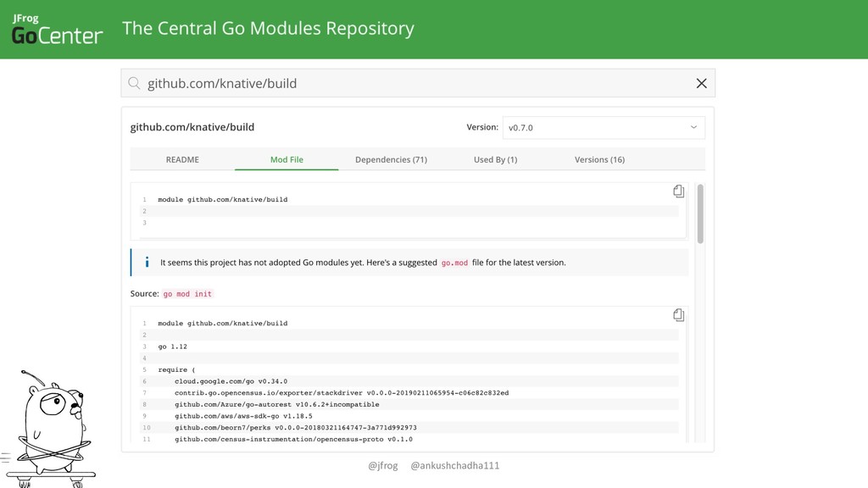Click module line in the upper code box
This screenshot has height=488, width=868.
pyautogui.click(x=223, y=199)
